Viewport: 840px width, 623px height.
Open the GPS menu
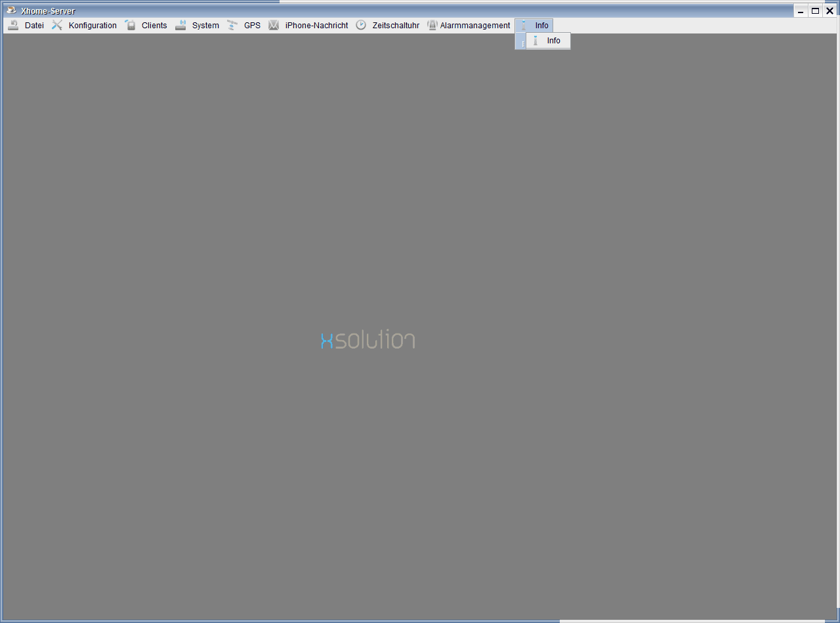point(252,26)
